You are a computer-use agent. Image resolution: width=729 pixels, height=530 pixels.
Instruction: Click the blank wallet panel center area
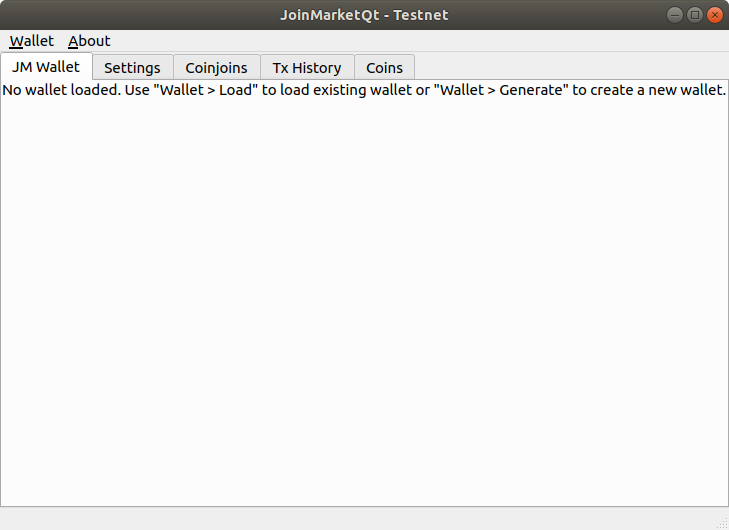[x=364, y=300]
